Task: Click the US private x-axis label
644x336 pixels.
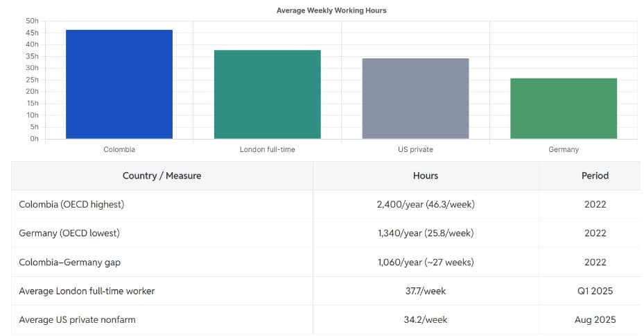Action: click(x=415, y=149)
